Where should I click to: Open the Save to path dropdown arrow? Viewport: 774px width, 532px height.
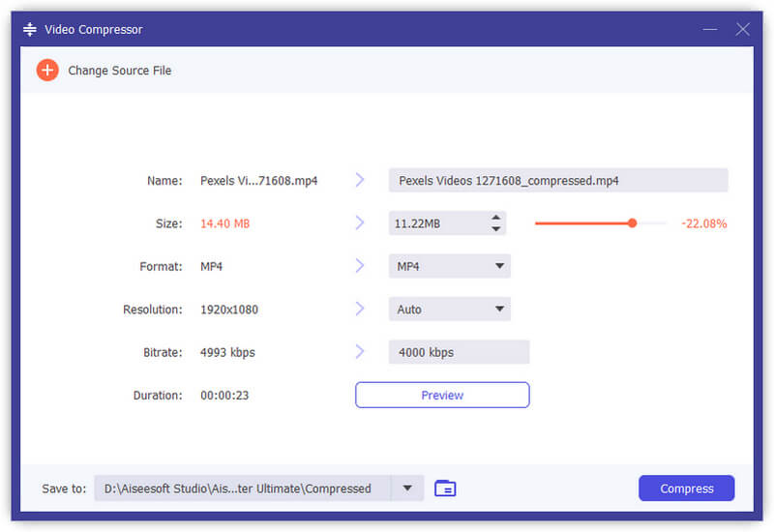pos(407,488)
